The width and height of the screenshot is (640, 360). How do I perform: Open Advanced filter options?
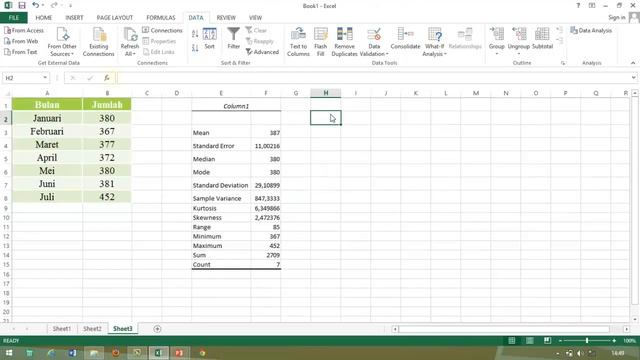tap(262, 52)
